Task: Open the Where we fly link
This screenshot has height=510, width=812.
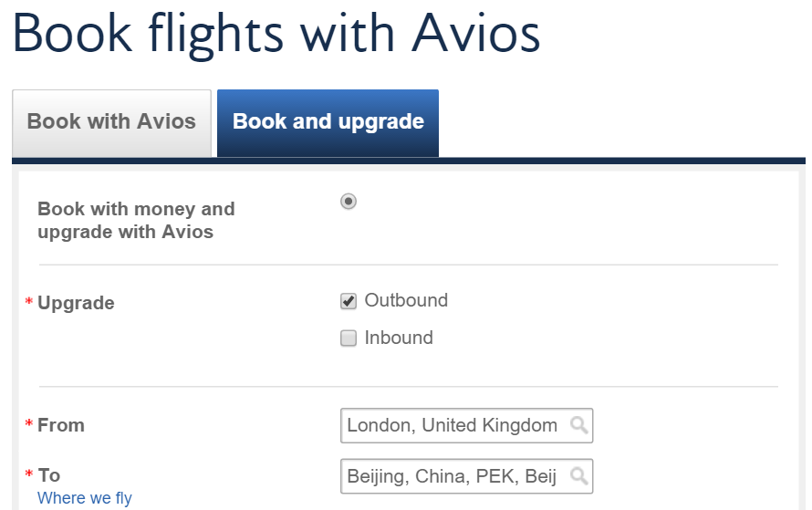Action: [x=85, y=498]
